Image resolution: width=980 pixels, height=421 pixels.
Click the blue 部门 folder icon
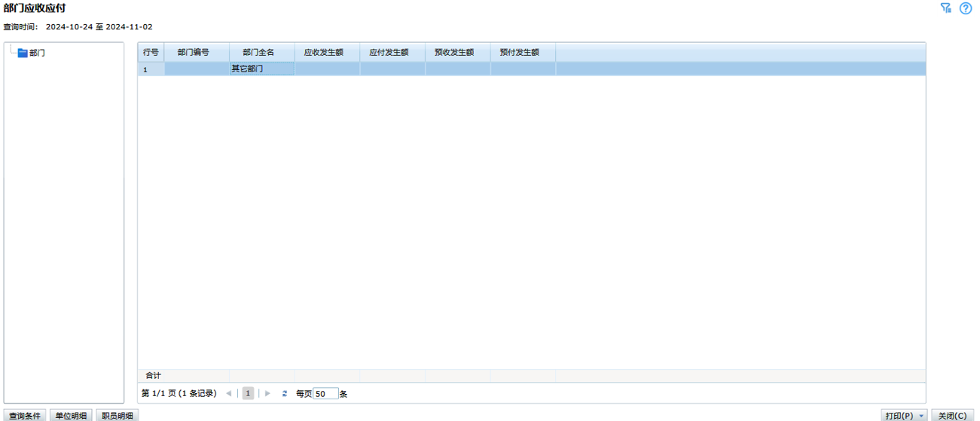[x=23, y=53]
